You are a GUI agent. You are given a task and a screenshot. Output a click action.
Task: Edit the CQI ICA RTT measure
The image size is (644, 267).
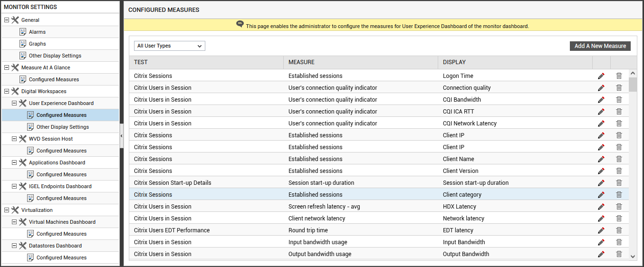tap(601, 111)
